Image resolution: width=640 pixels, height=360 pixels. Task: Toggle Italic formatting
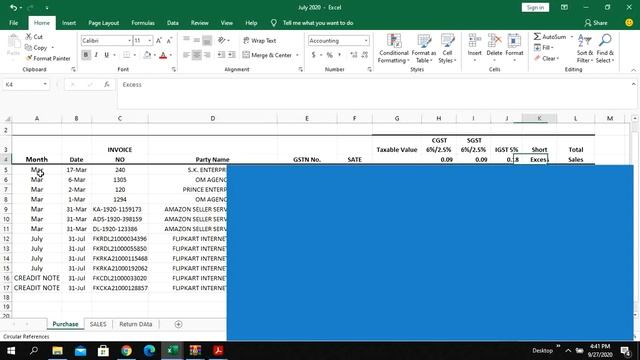click(x=96, y=55)
